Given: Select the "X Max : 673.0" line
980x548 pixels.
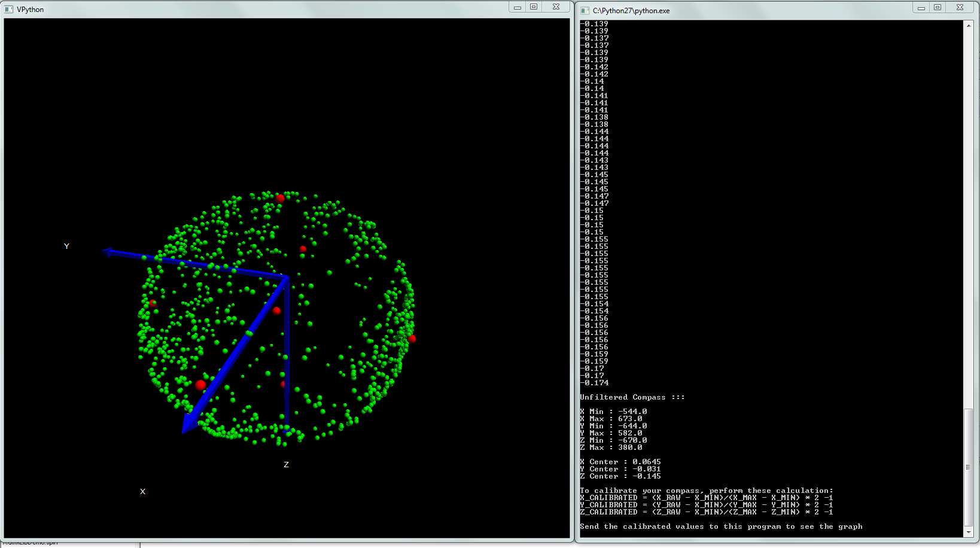Looking at the screenshot, I should pyautogui.click(x=611, y=419).
